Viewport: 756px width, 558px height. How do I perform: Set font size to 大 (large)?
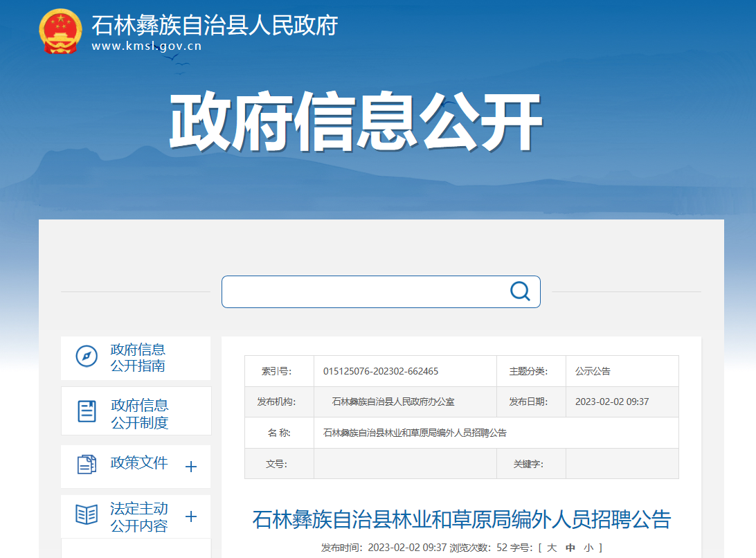coord(552,548)
